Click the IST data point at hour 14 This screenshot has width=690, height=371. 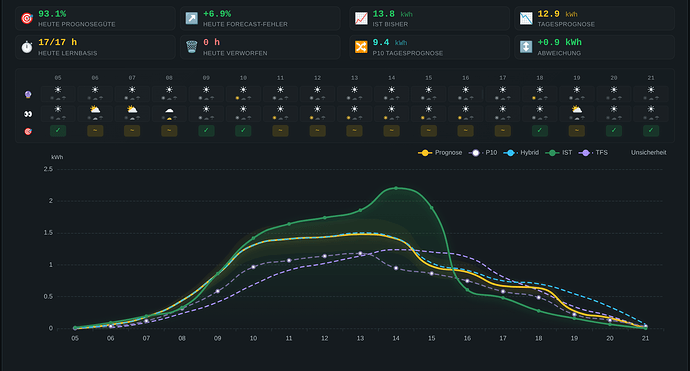pyautogui.click(x=396, y=188)
